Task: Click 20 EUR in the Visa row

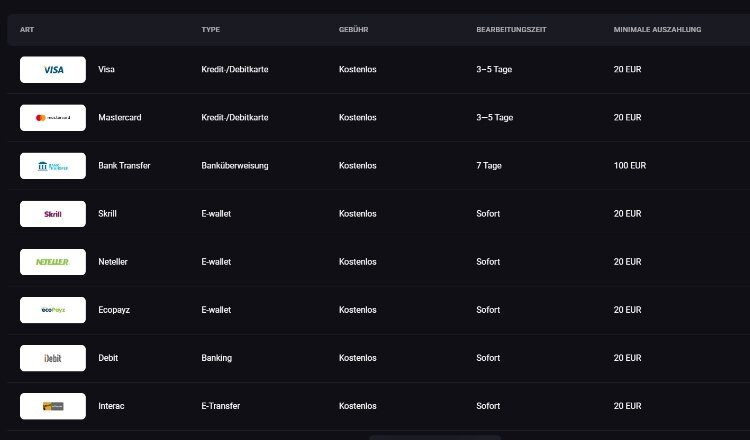Action: tap(628, 69)
